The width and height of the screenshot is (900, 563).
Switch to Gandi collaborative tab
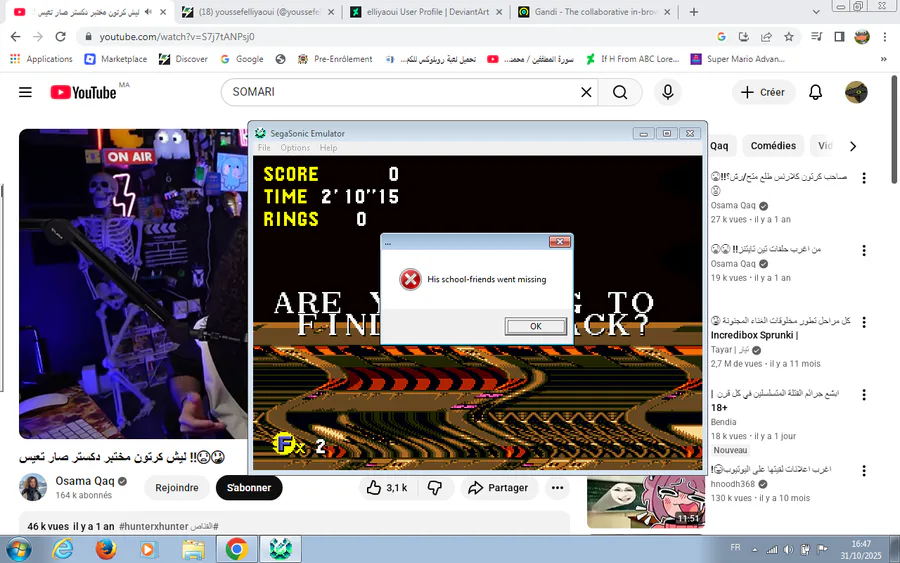click(595, 11)
